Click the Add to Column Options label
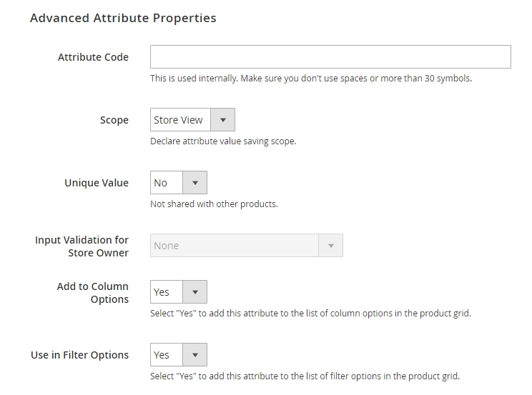 pos(93,293)
